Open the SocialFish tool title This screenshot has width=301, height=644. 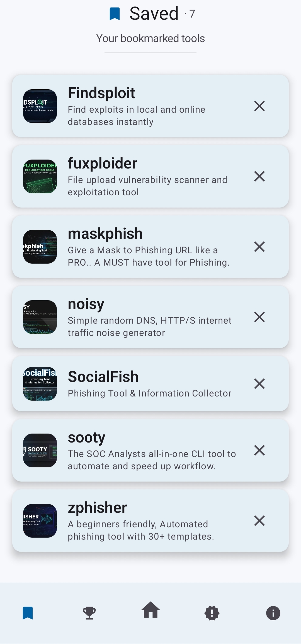coord(103,377)
